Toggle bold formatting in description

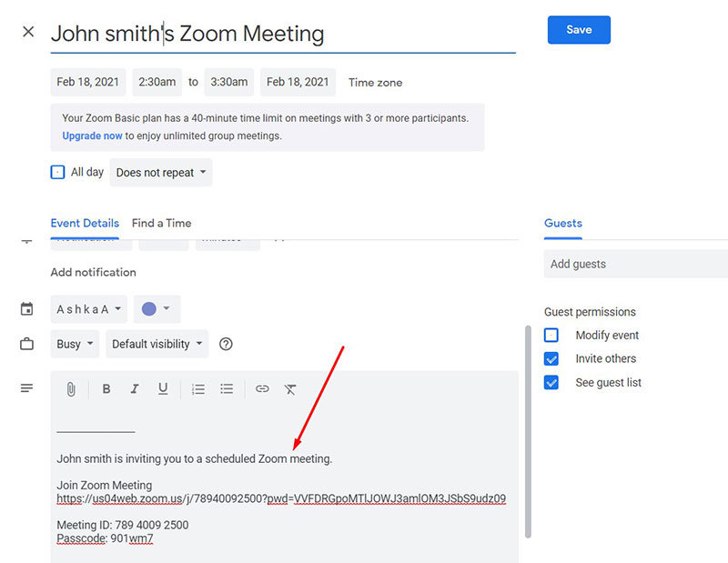106,389
